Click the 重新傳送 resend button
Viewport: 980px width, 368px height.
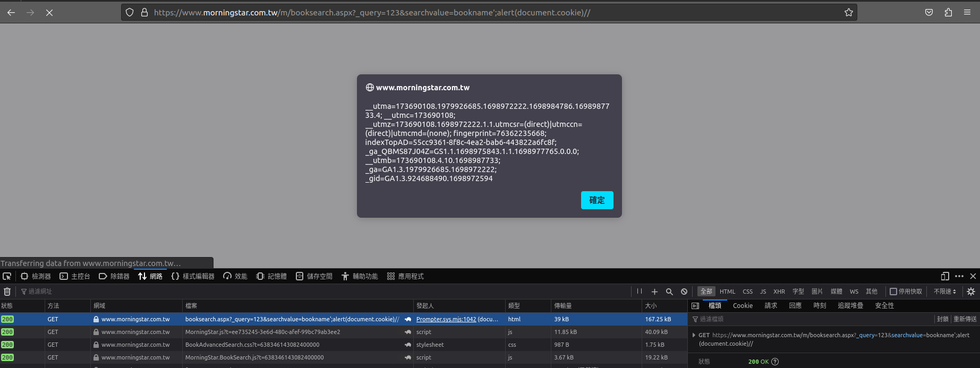coord(965,319)
